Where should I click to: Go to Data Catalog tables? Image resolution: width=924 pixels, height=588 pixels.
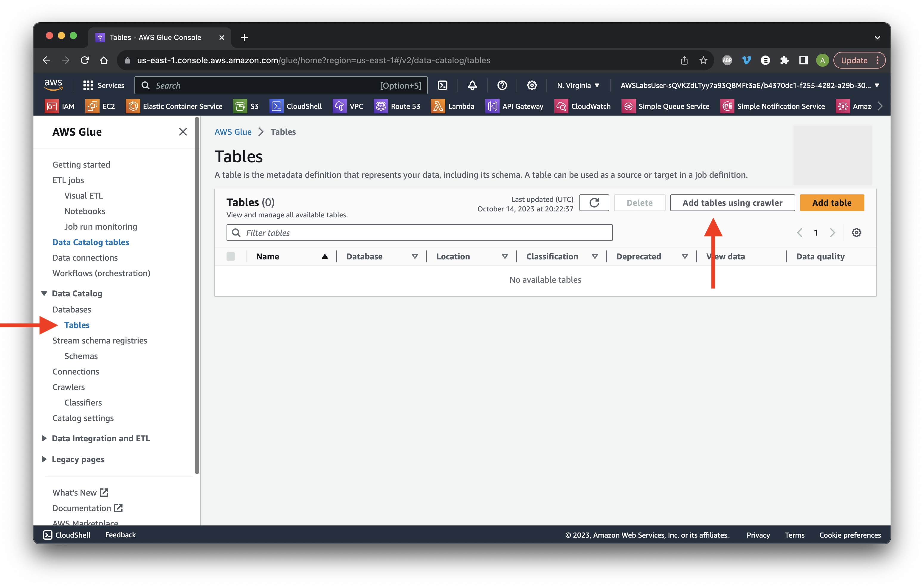point(91,242)
